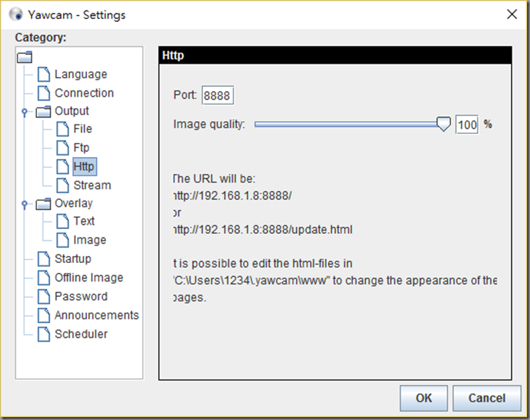Click the path text containing .yawcam\www
530x420 pixels.
tap(252, 280)
